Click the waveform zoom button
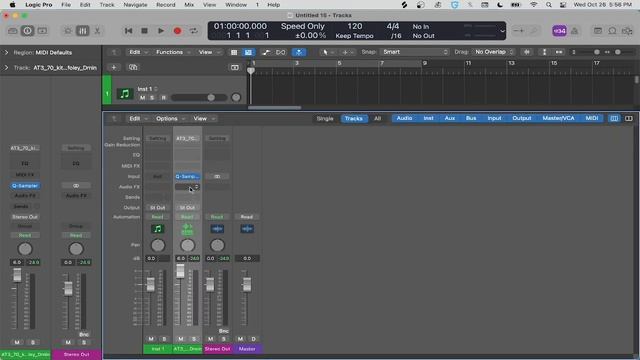The image size is (640, 360). click(527, 52)
